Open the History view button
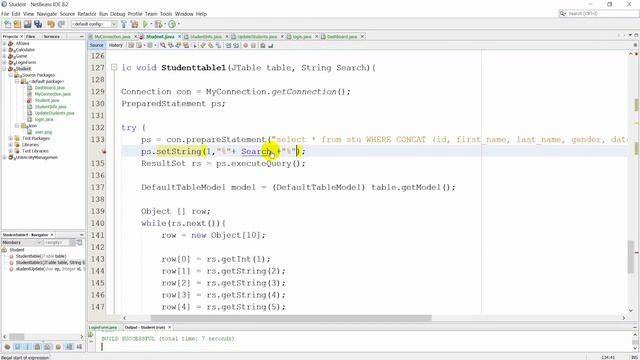 116,45
